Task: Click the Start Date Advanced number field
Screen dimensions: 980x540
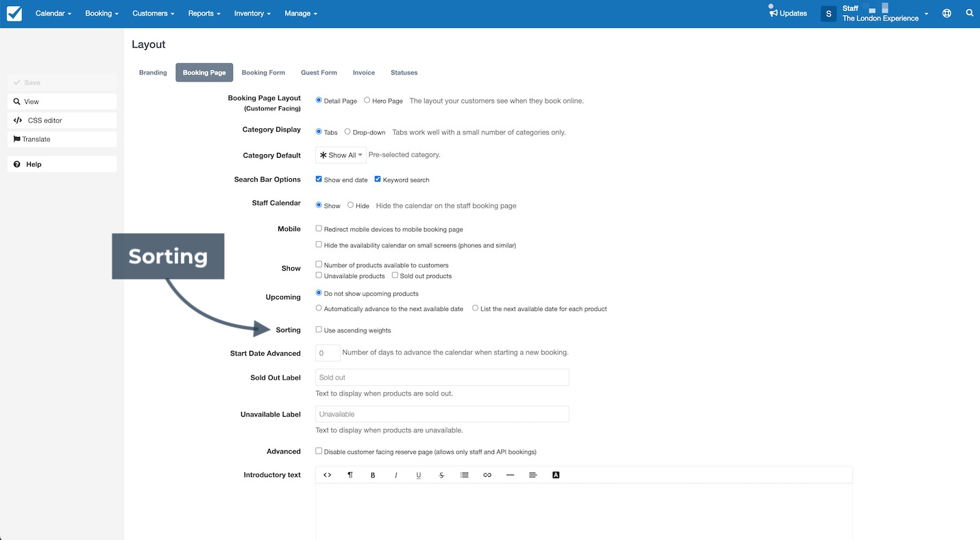Action: 328,353
